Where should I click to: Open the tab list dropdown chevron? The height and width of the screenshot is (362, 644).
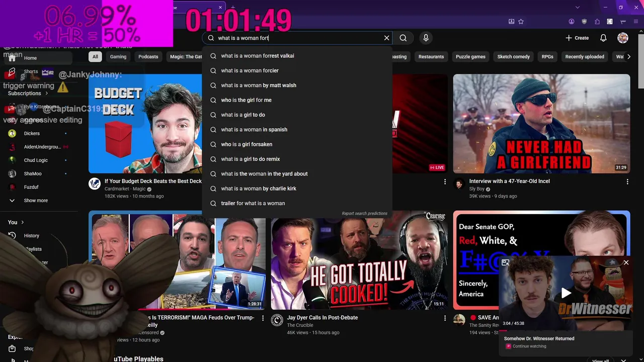click(x=578, y=7)
